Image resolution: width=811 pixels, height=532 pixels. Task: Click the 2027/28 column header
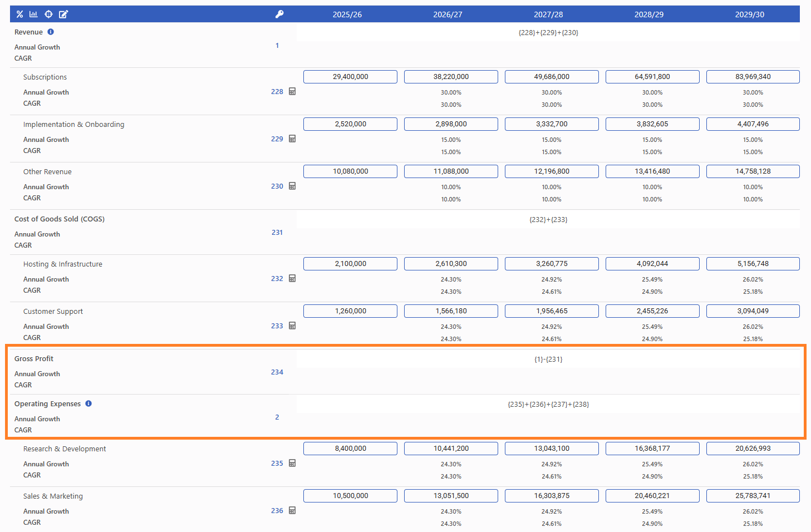click(x=548, y=14)
